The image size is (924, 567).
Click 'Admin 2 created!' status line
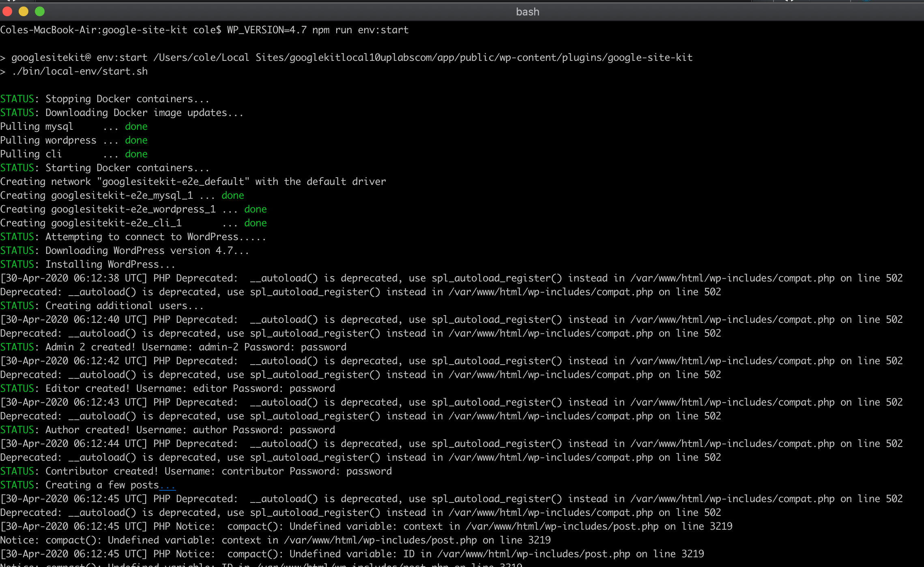point(173,347)
